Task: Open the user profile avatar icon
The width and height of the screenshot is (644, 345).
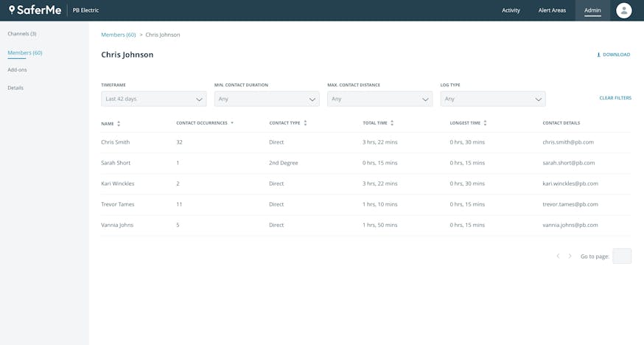Action: pos(623,10)
